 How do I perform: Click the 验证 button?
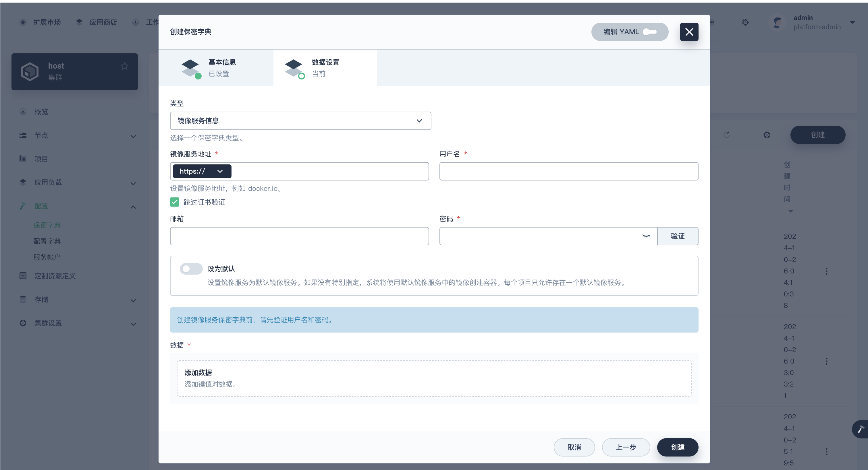[677, 236]
